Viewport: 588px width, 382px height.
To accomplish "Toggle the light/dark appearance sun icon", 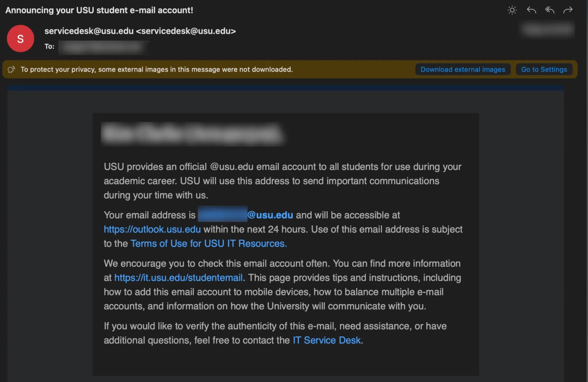I will [512, 10].
